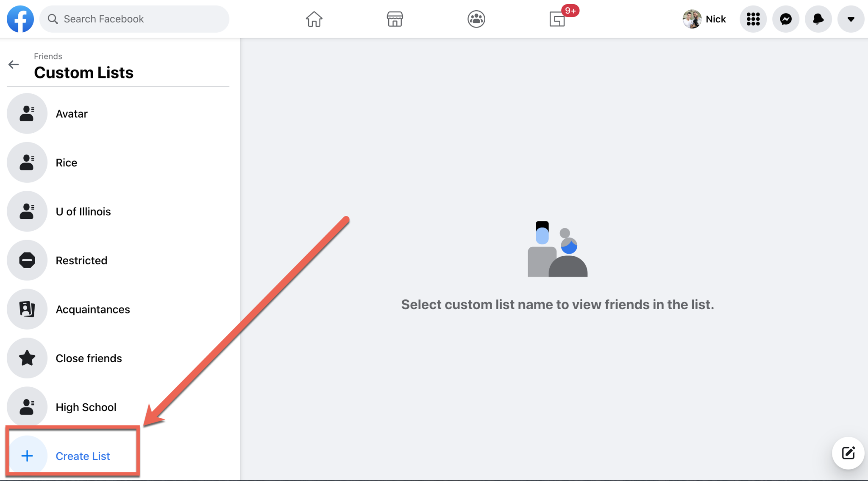Open the Rice custom list
The height and width of the screenshot is (481, 868).
click(66, 162)
